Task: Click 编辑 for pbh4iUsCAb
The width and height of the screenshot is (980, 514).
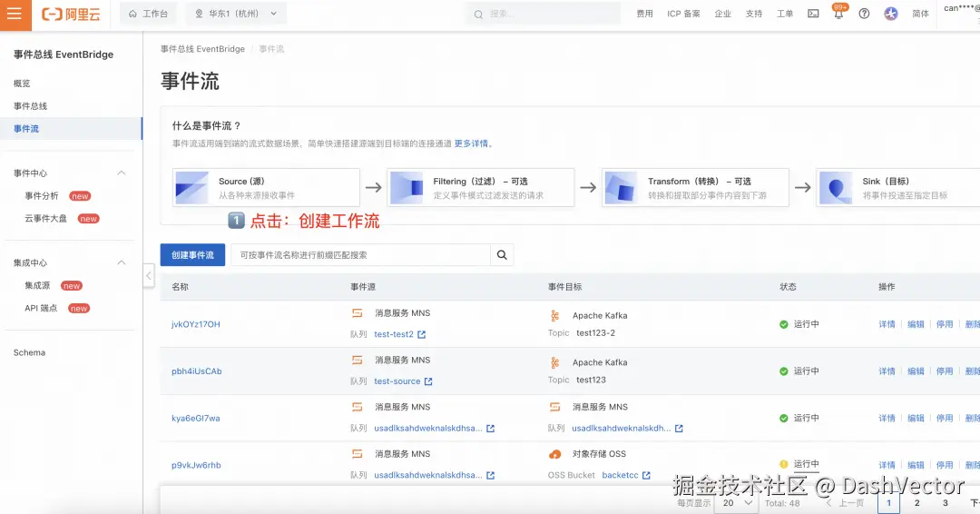Action: click(x=916, y=371)
